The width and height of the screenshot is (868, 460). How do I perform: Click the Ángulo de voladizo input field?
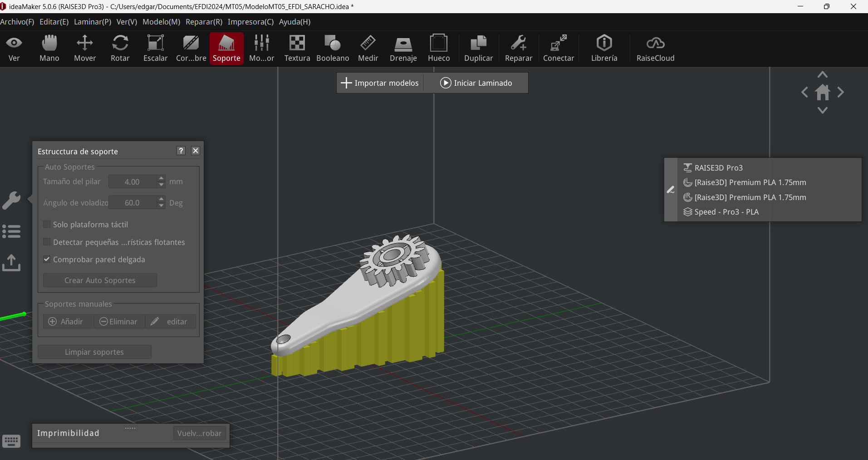pos(132,202)
